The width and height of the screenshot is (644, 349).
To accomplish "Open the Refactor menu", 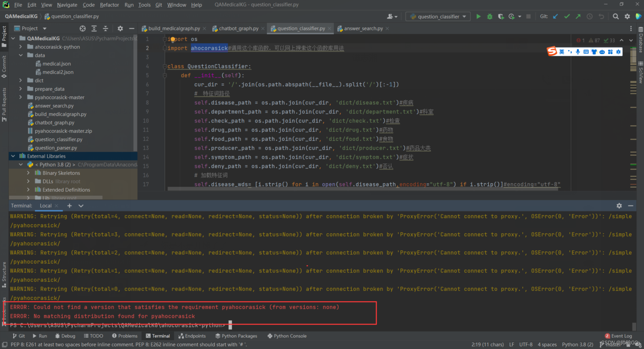I will point(109,5).
